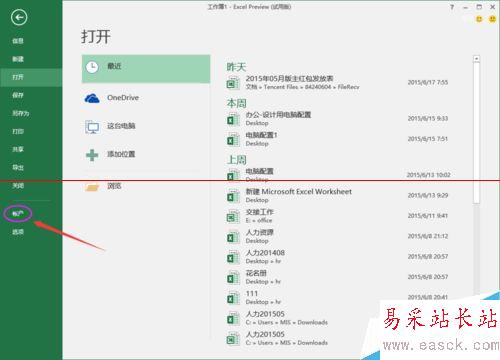500x360 pixels.
Task: Open file 2015年05月版主红包发放表
Action: pyautogui.click(x=289, y=79)
